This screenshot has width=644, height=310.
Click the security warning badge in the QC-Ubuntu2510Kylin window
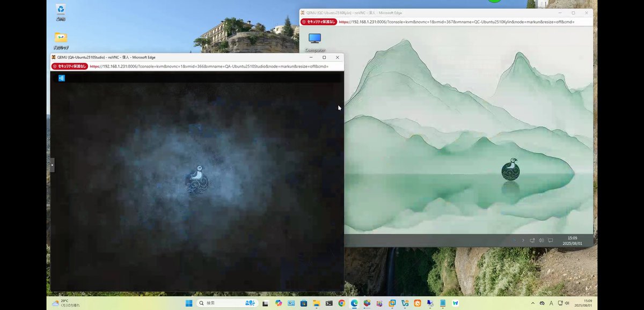point(319,22)
